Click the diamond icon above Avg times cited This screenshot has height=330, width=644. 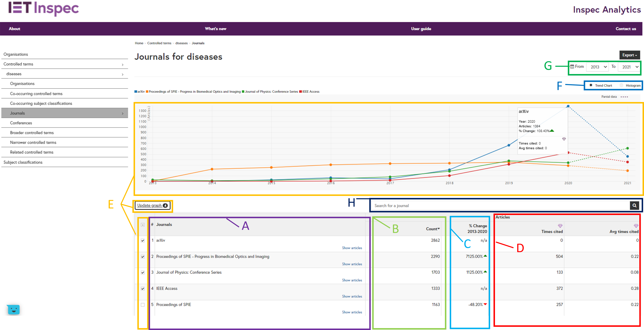click(x=636, y=226)
